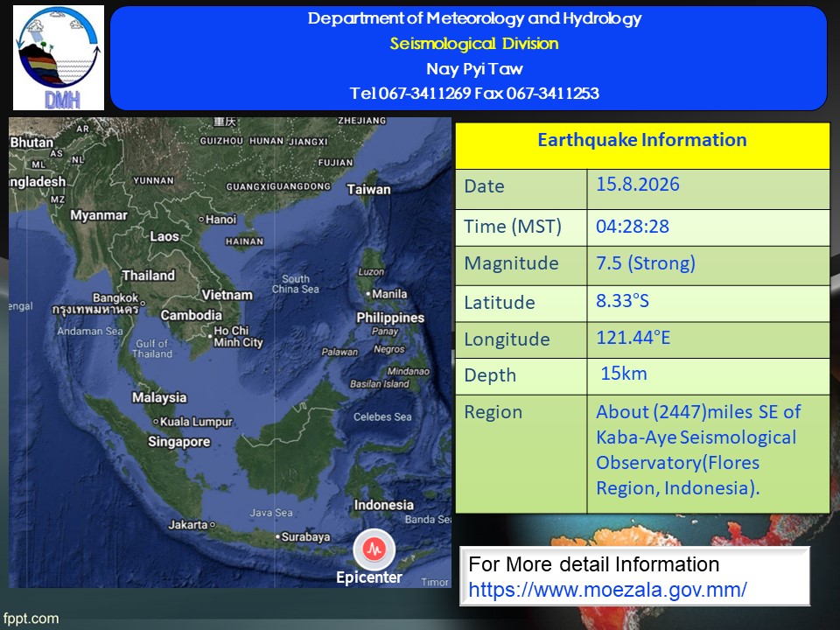Click the 'Nay Pyi Taw' header line
The width and height of the screenshot is (840, 630).
[474, 68]
